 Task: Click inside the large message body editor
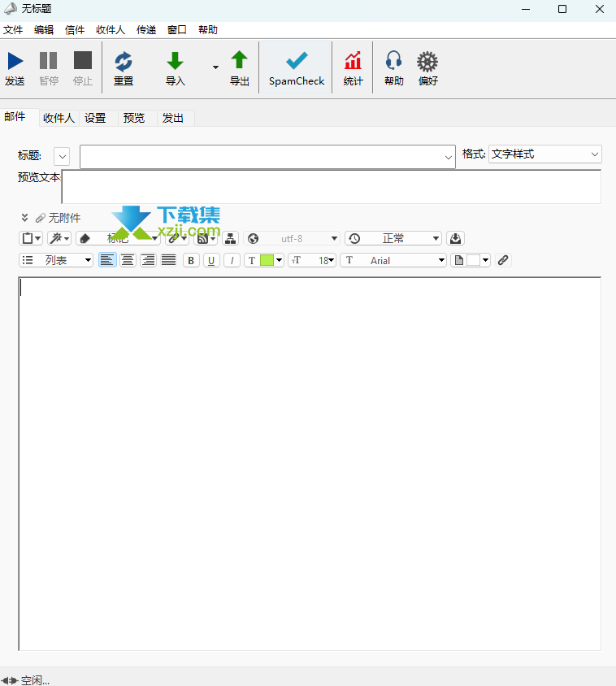(310, 464)
